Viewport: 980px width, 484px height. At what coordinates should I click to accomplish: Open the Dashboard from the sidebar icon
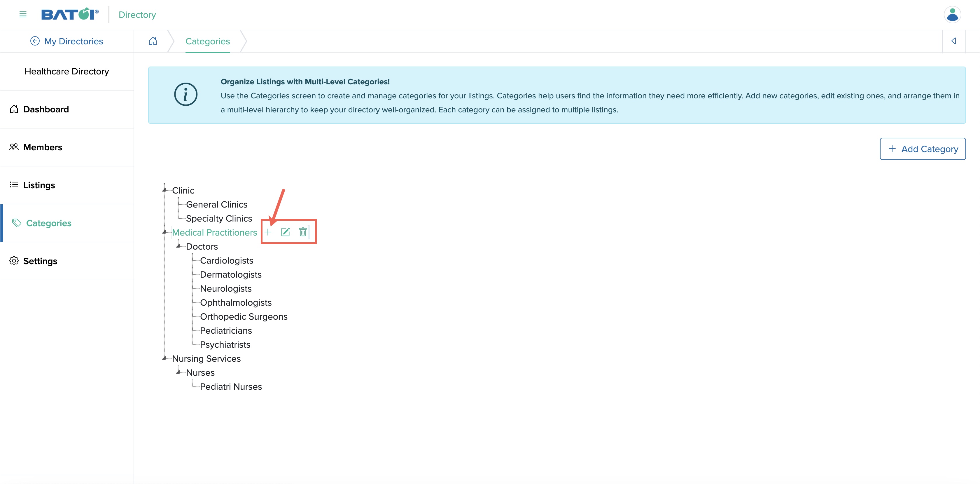(14, 109)
